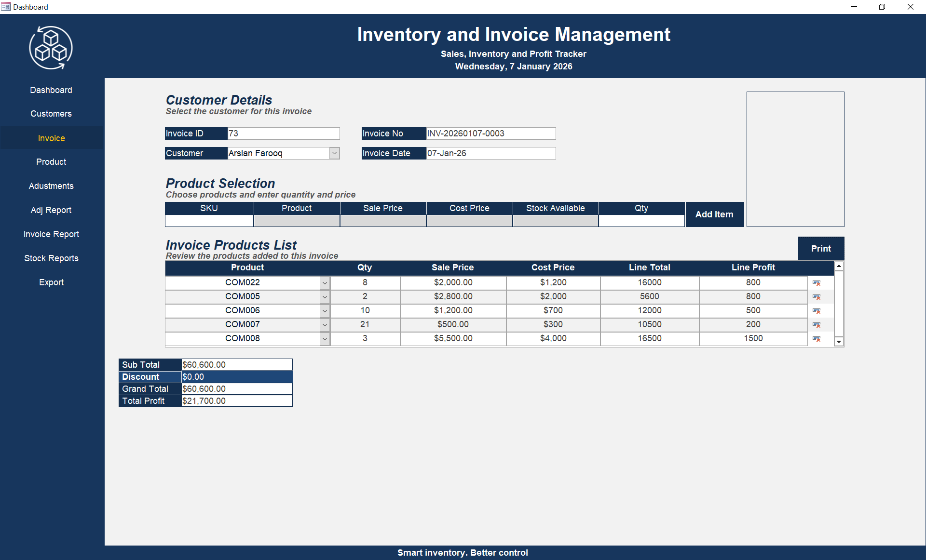
Task: Select Invoice in the sidebar
Action: tap(52, 138)
